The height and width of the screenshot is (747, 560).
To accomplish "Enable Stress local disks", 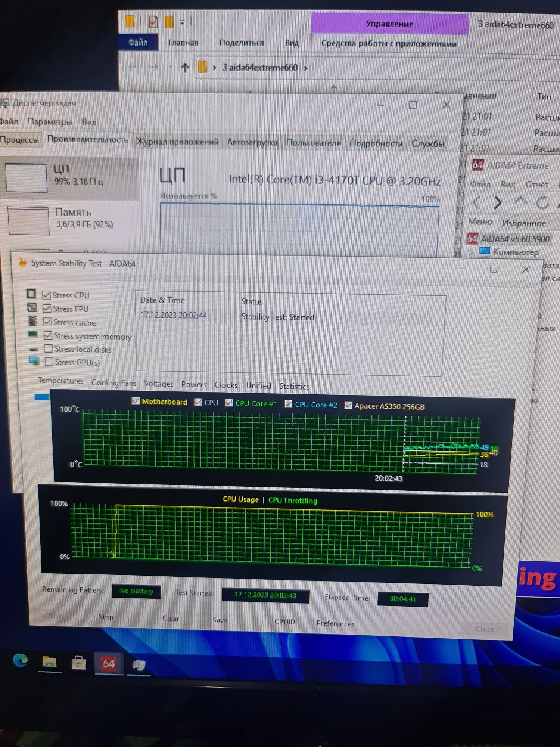I will 49,349.
